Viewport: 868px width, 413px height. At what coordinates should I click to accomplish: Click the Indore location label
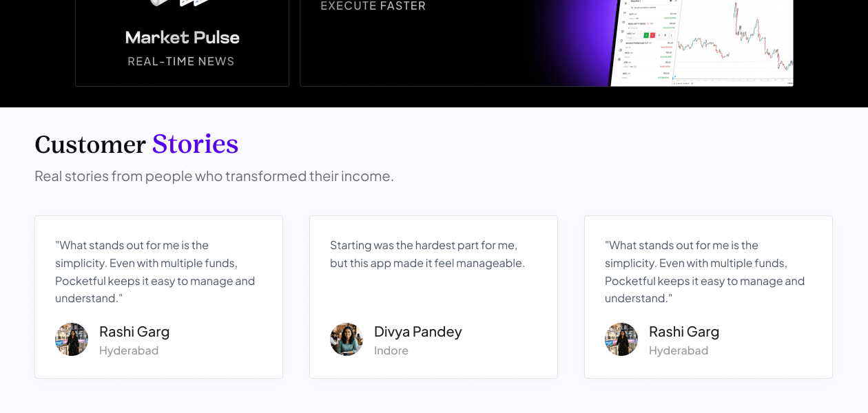[391, 350]
